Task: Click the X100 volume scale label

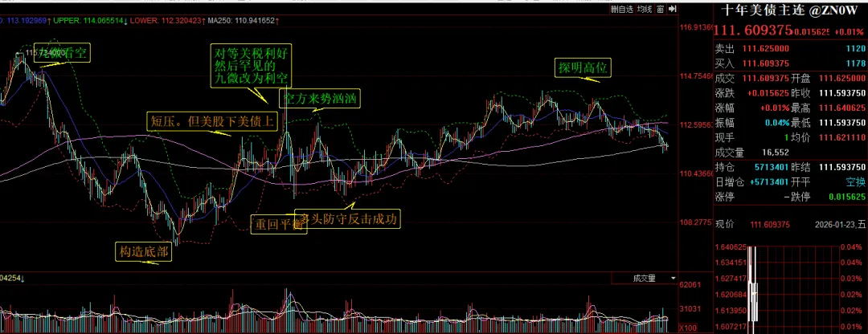Action: pos(689,328)
